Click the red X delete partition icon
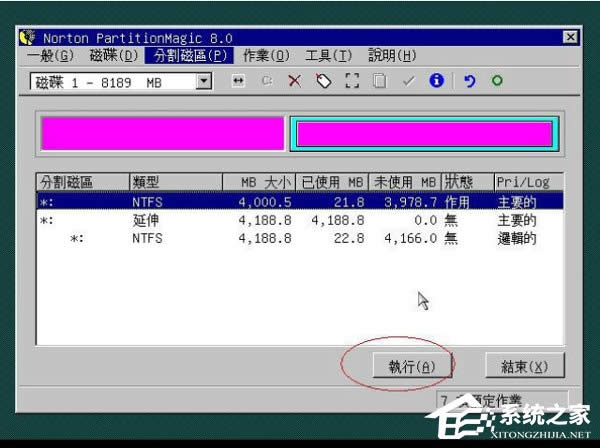The width and height of the screenshot is (600, 448). (295, 81)
